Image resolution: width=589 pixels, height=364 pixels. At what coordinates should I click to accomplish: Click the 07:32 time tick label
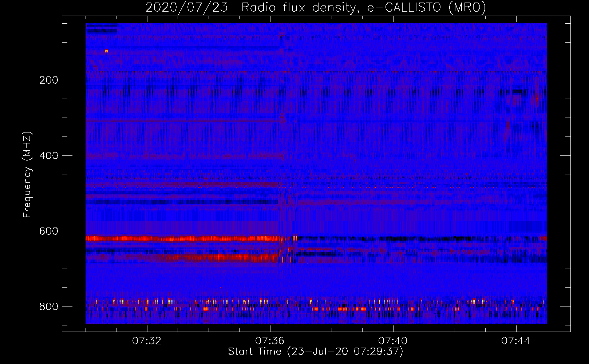(147, 341)
